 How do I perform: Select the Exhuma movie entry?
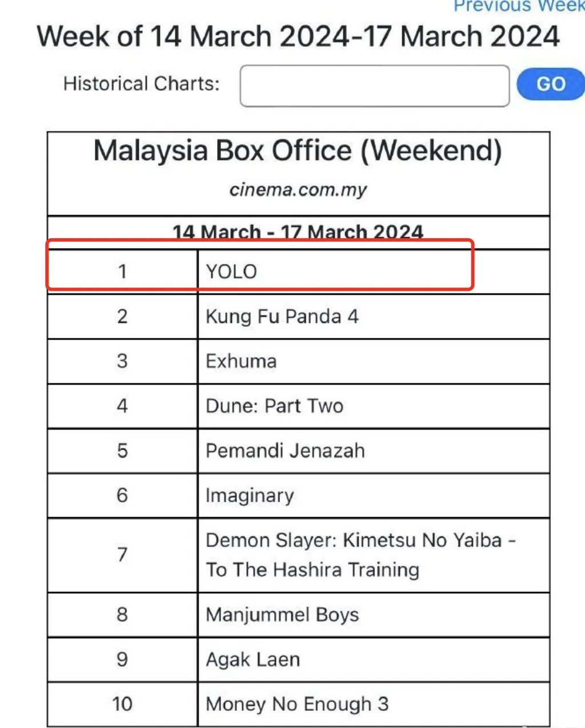(241, 361)
